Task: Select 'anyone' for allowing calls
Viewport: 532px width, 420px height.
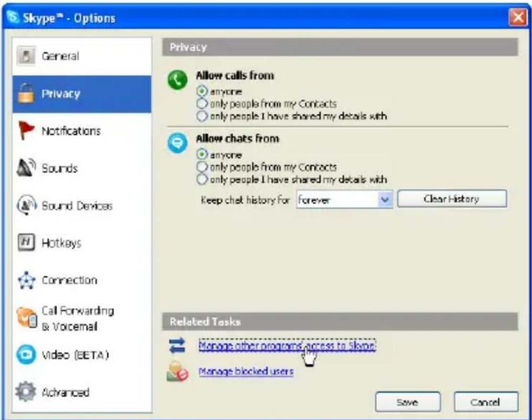Action: coord(202,91)
